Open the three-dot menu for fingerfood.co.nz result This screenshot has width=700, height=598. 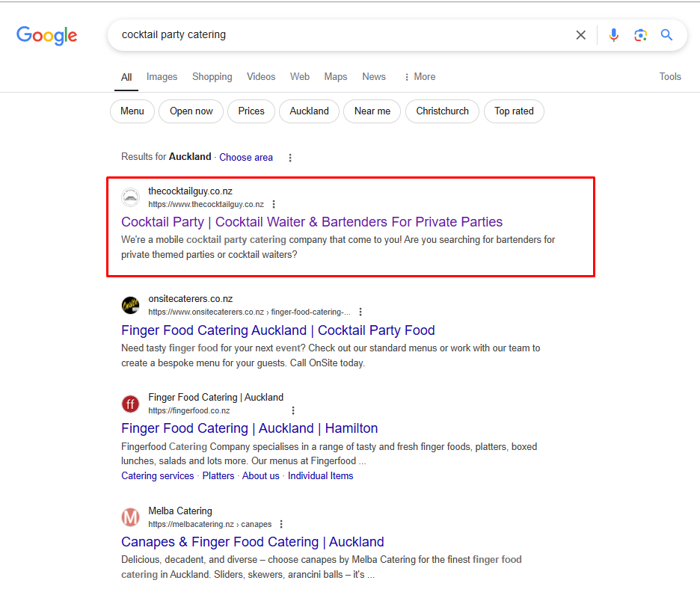[x=293, y=410]
